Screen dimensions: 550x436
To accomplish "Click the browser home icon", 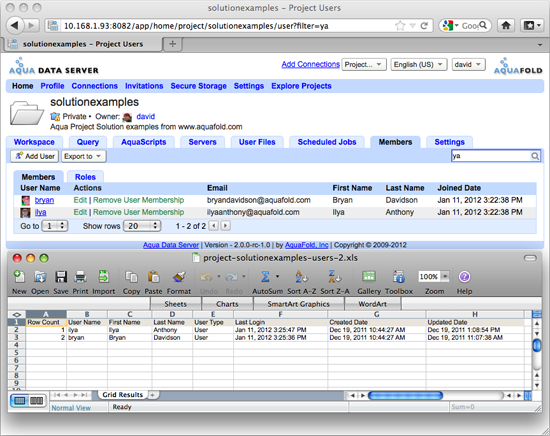I will (505, 25).
